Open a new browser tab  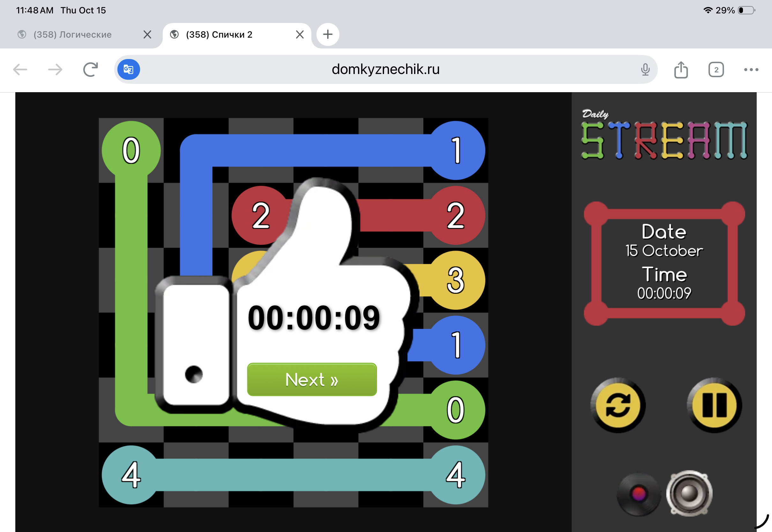328,34
